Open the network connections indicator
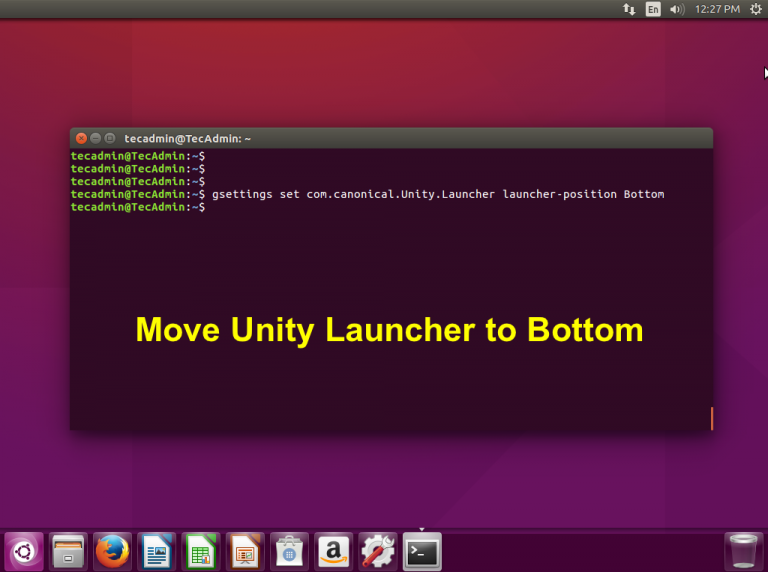Viewport: 768px width, 572px height. click(x=629, y=9)
